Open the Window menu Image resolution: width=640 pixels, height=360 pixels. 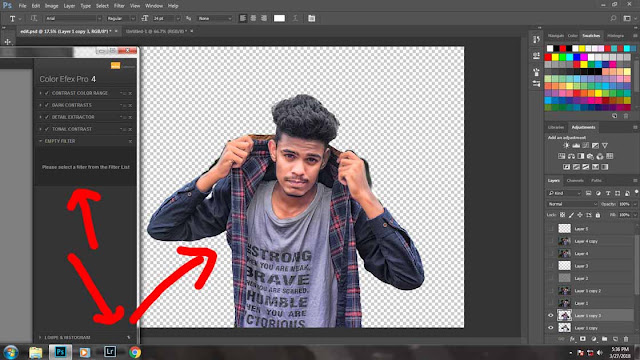(x=154, y=6)
